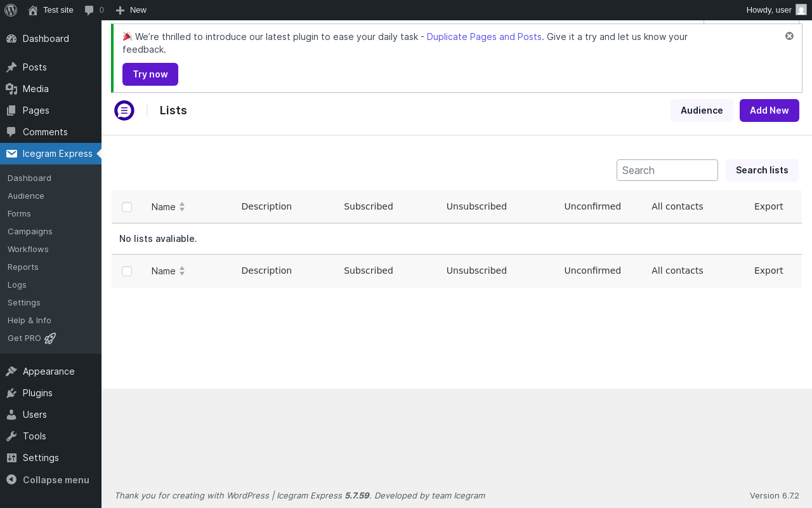Toggle the select-all checkbox in the table footer

[127, 271]
